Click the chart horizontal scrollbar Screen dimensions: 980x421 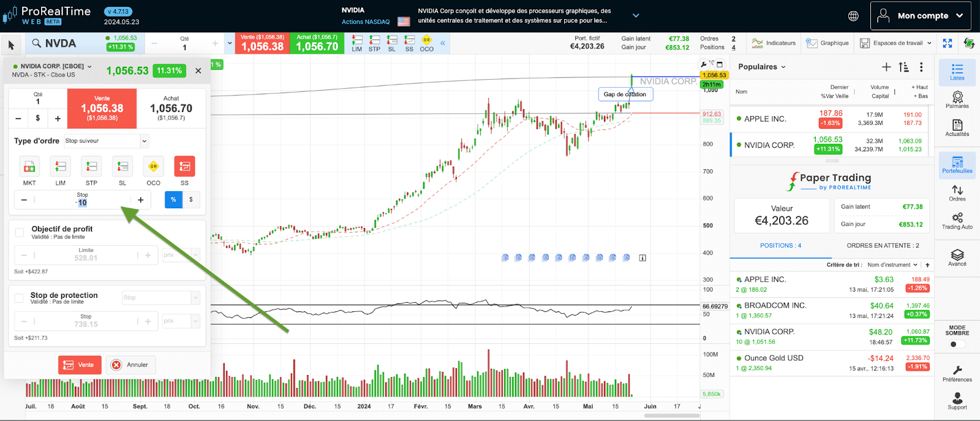(x=671, y=415)
